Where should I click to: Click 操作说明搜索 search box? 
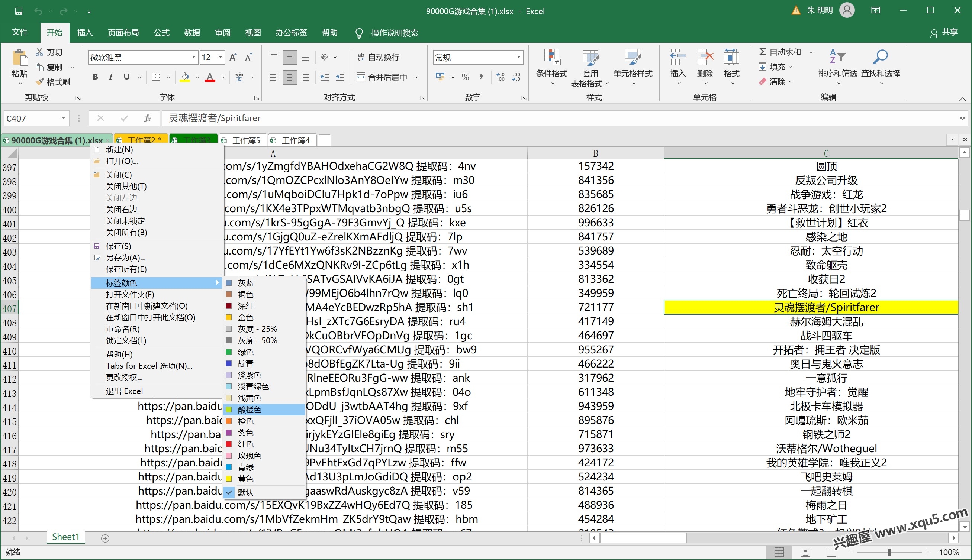coord(395,33)
